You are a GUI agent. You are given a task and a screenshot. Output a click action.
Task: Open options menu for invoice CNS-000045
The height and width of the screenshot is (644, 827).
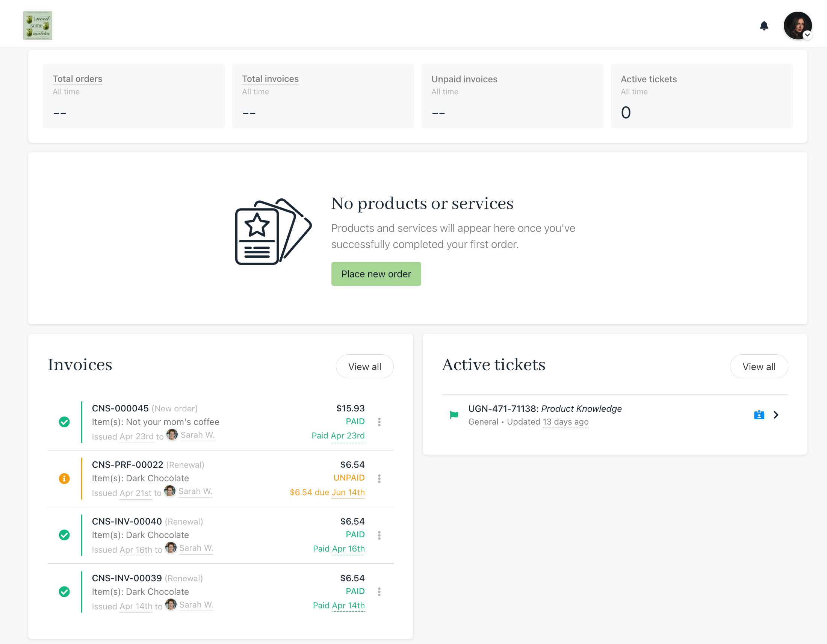point(379,422)
